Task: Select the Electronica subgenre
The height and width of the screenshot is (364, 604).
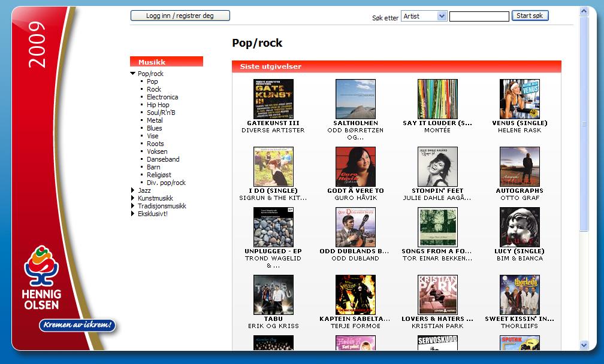Action: pyautogui.click(x=162, y=97)
